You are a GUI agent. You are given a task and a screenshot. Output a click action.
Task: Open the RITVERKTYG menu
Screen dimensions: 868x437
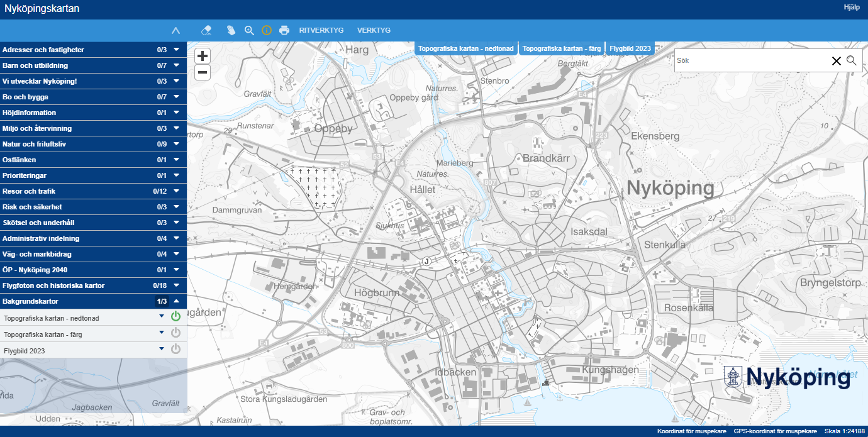pyautogui.click(x=321, y=30)
